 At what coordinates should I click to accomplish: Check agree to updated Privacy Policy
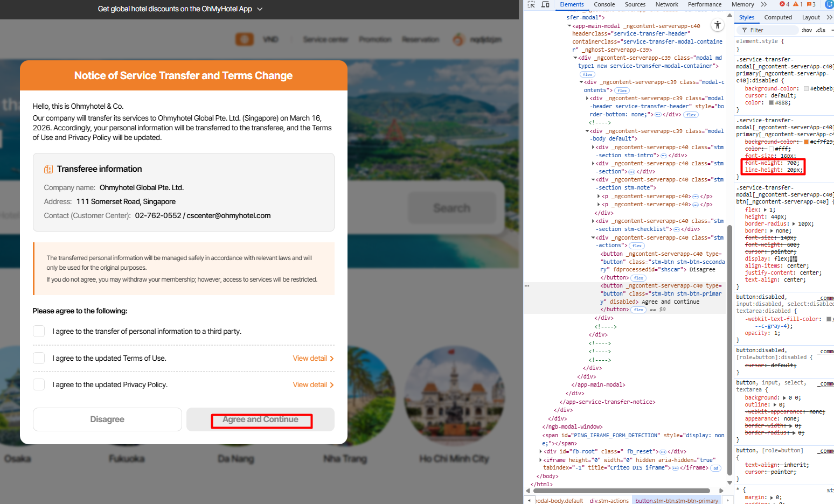tap(39, 384)
